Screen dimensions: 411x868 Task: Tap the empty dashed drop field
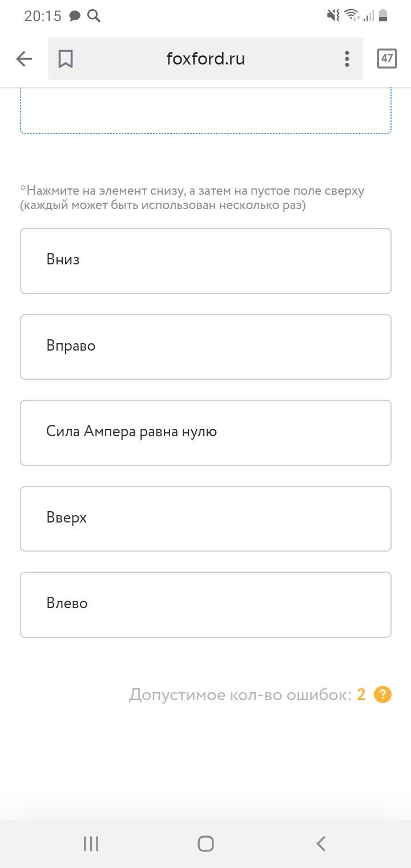pos(205,111)
